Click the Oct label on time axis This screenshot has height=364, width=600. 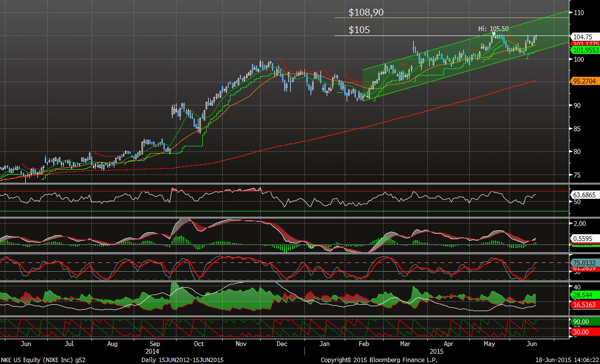[x=198, y=343]
